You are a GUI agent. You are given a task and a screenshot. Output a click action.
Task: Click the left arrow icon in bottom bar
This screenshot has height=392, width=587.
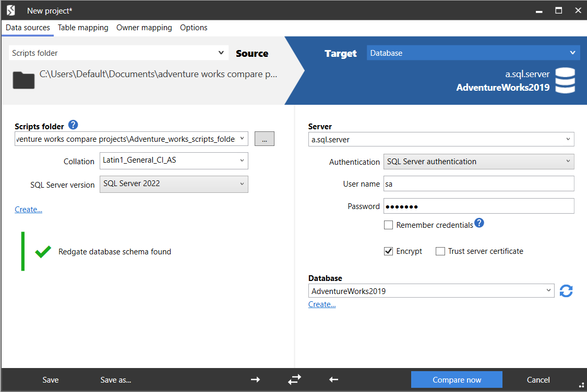point(334,380)
